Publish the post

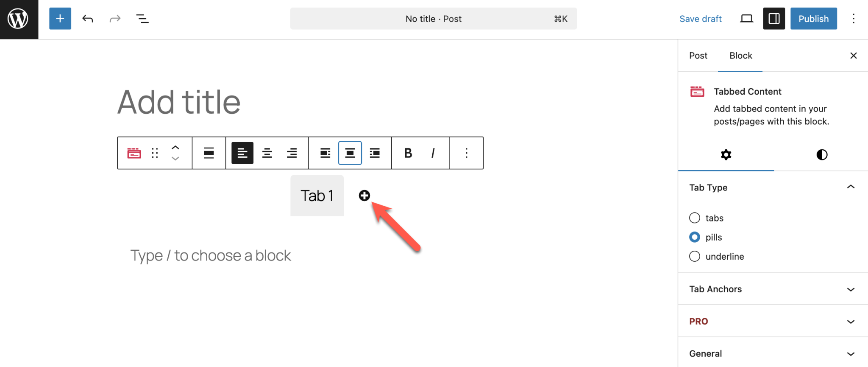813,18
